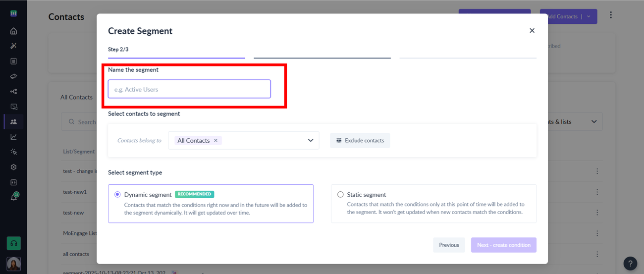Viewport: 644px width, 274px height.
Task: Click Next - create condition button
Action: 504,245
